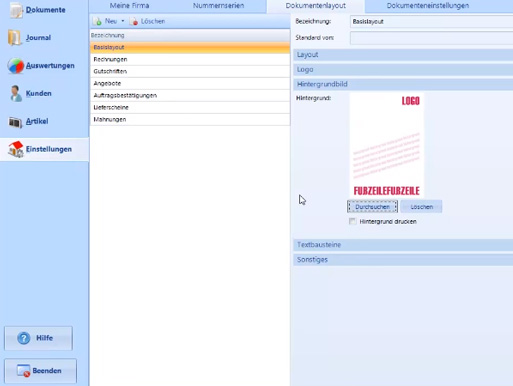Select the Angebote row
This screenshot has width=513, height=386.
click(x=190, y=83)
